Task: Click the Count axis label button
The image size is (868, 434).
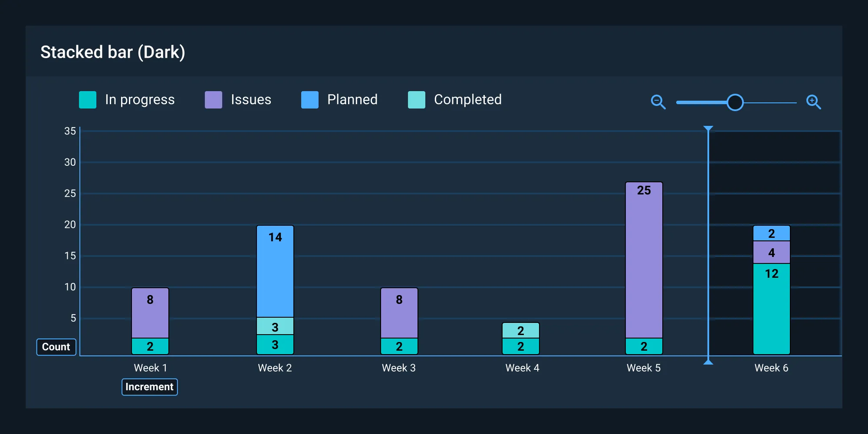Action: point(56,347)
